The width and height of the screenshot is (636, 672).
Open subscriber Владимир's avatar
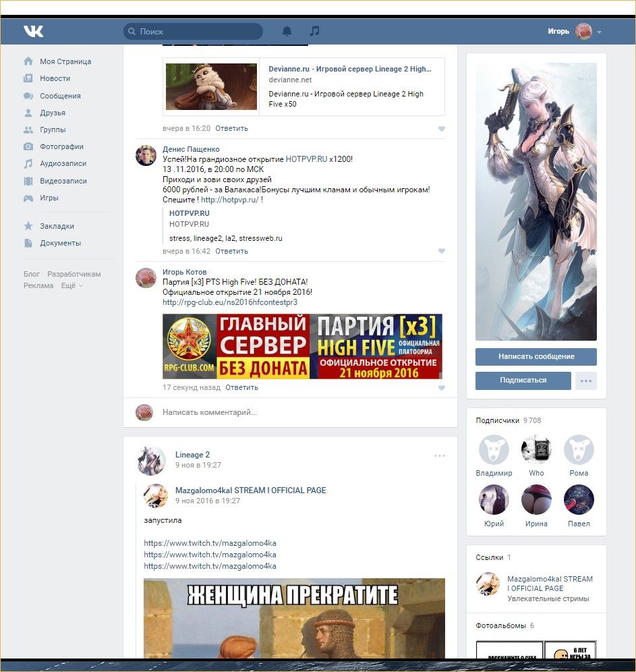click(494, 449)
